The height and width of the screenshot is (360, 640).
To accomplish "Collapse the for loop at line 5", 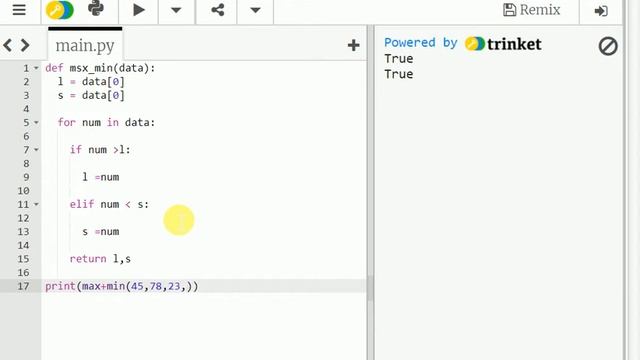I will click(x=36, y=122).
